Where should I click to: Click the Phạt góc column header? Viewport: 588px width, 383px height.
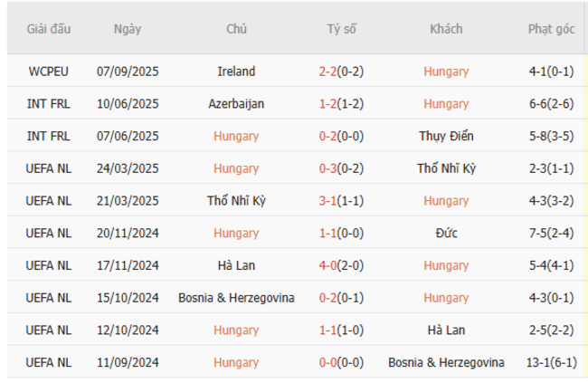pyautogui.click(x=551, y=29)
